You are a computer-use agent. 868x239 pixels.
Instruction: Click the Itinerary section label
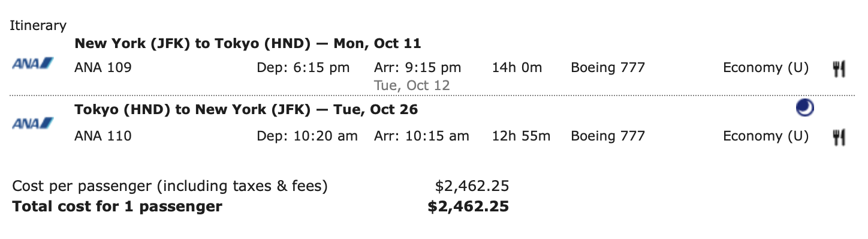pyautogui.click(x=38, y=25)
